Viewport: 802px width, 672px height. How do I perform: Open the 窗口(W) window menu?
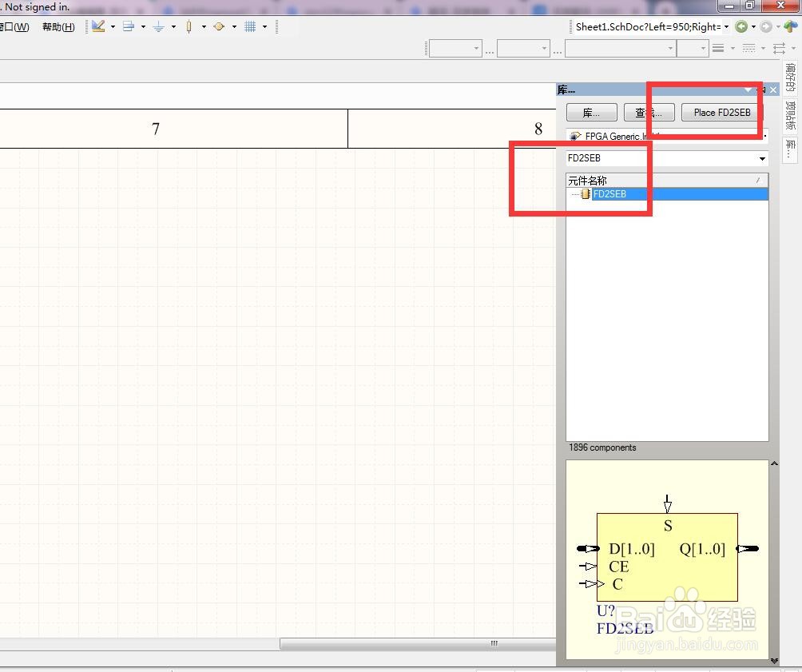click(x=14, y=26)
